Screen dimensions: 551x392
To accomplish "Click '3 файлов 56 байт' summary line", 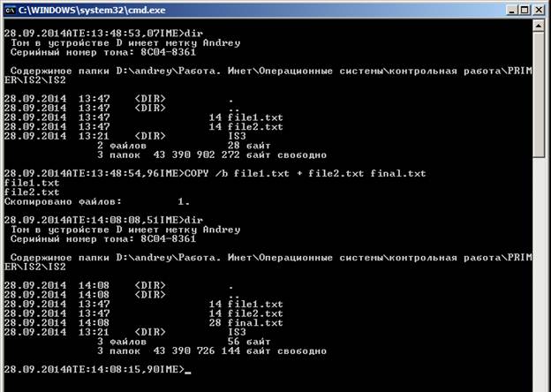I will pyautogui.click(x=184, y=342).
